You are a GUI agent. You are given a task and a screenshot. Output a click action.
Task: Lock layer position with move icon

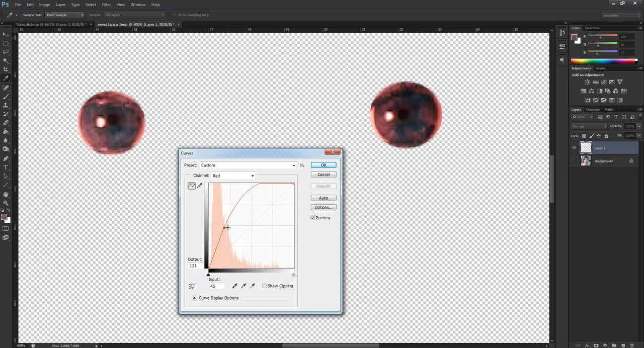(598, 136)
